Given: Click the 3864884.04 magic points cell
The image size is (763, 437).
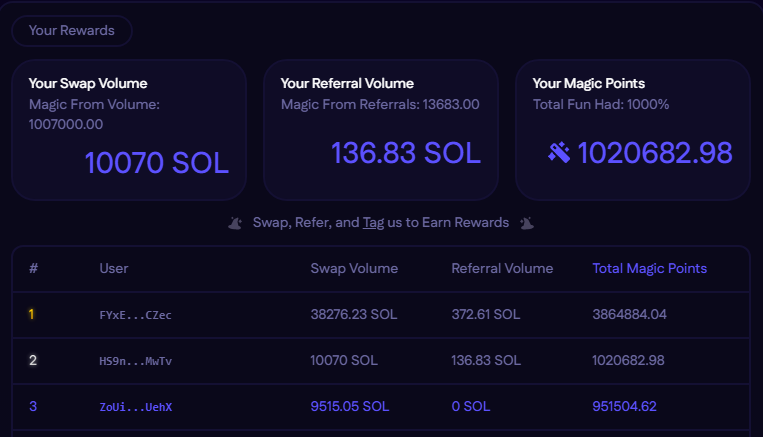Looking at the screenshot, I should pos(629,314).
